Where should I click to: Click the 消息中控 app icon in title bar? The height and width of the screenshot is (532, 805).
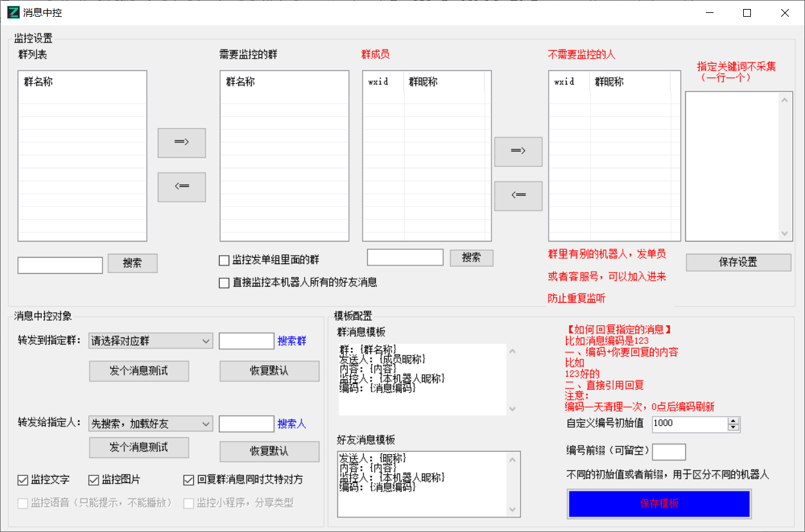[x=13, y=12]
